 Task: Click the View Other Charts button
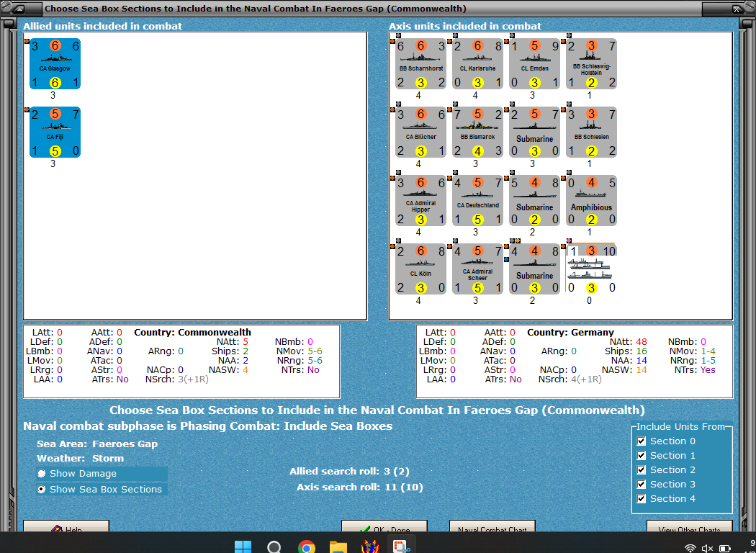tap(690, 526)
